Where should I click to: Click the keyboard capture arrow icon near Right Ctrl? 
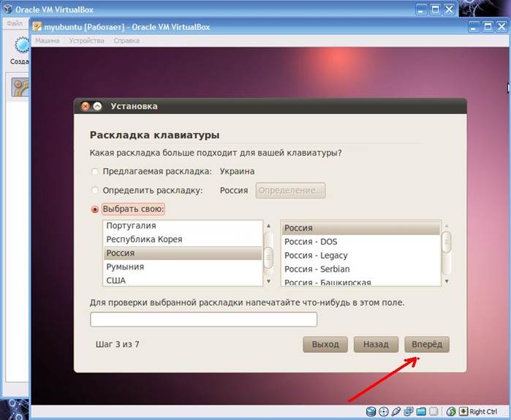click(x=463, y=411)
